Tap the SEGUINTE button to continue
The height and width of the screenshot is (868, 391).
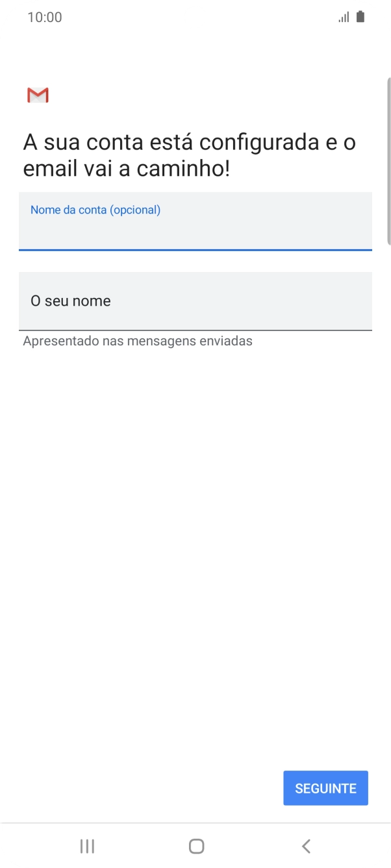click(x=325, y=787)
